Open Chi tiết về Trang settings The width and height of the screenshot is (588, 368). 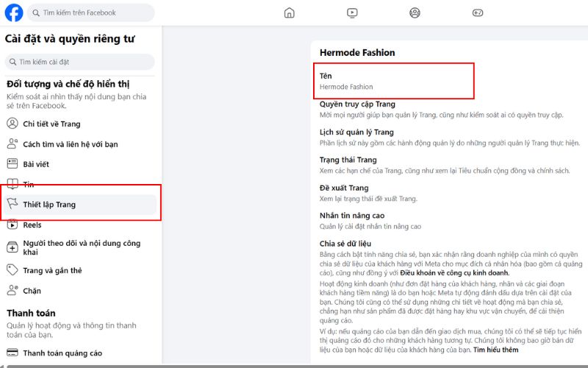pyautogui.click(x=81, y=124)
